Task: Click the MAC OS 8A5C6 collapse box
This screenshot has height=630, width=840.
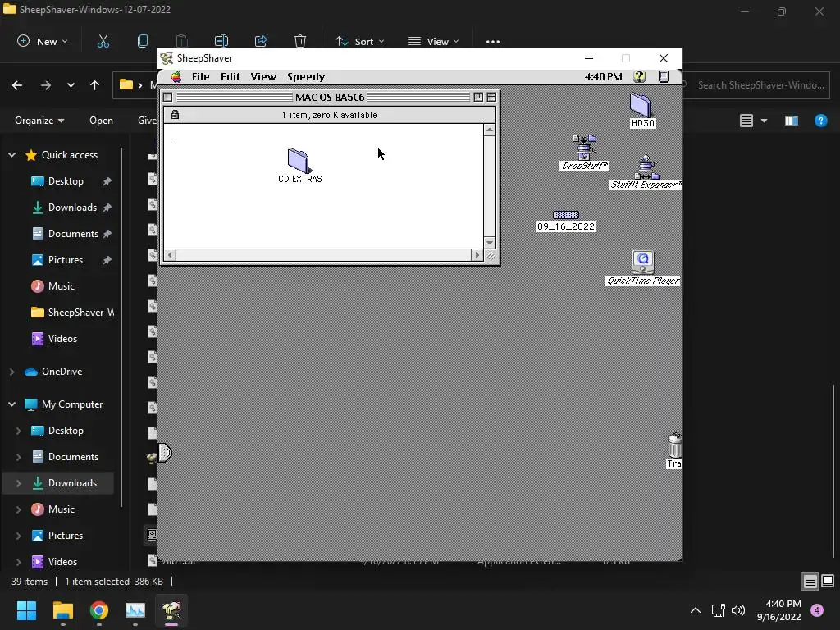Action: point(491,97)
